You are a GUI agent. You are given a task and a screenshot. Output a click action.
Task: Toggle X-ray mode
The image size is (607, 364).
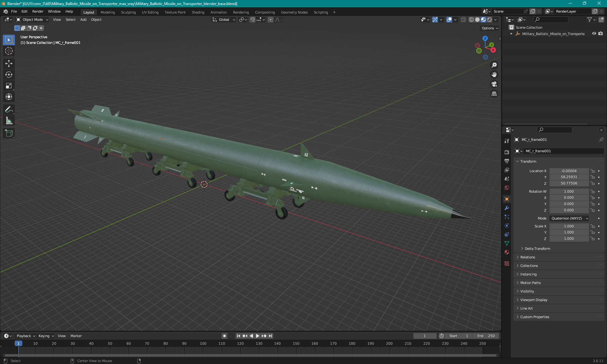[463, 20]
